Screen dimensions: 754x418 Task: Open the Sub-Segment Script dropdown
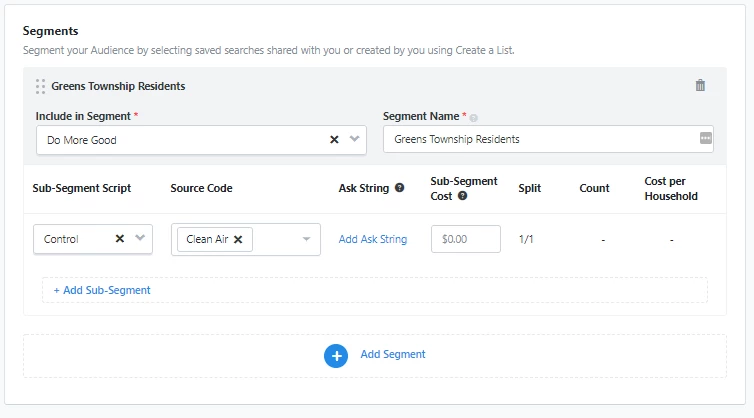coord(140,239)
